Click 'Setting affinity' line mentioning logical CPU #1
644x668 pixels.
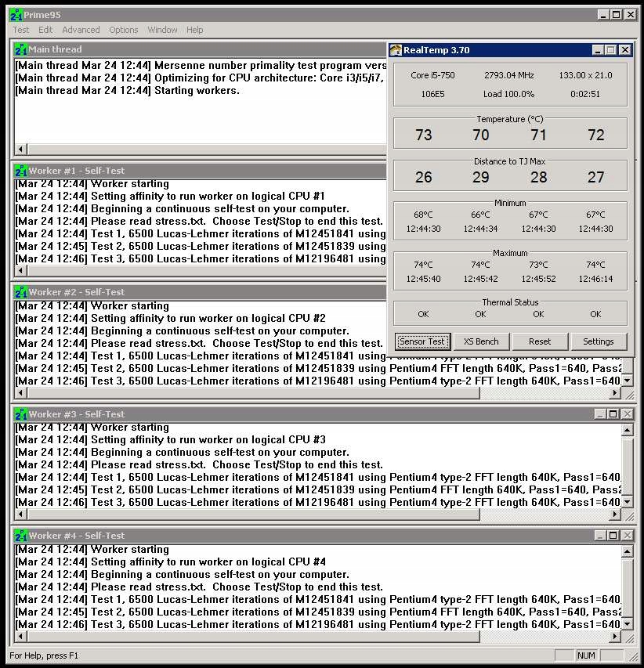tap(170, 197)
